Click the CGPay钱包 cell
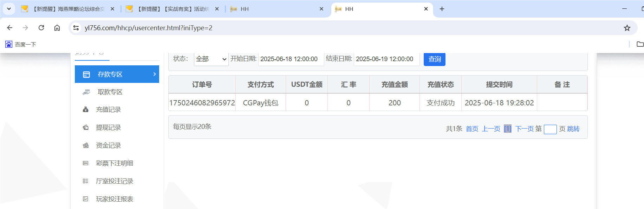The image size is (644, 209). pos(261,103)
